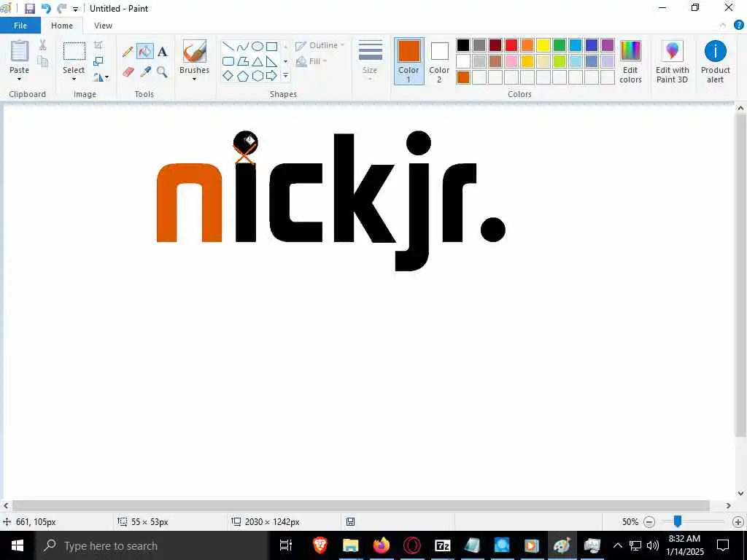Select the Eraser tool
The height and width of the screenshot is (560, 747).
[x=128, y=72]
